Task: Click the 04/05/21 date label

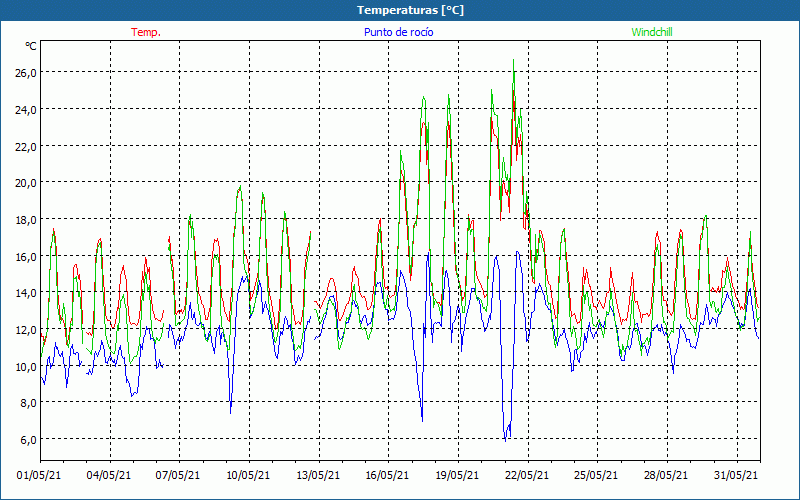Action: click(109, 475)
